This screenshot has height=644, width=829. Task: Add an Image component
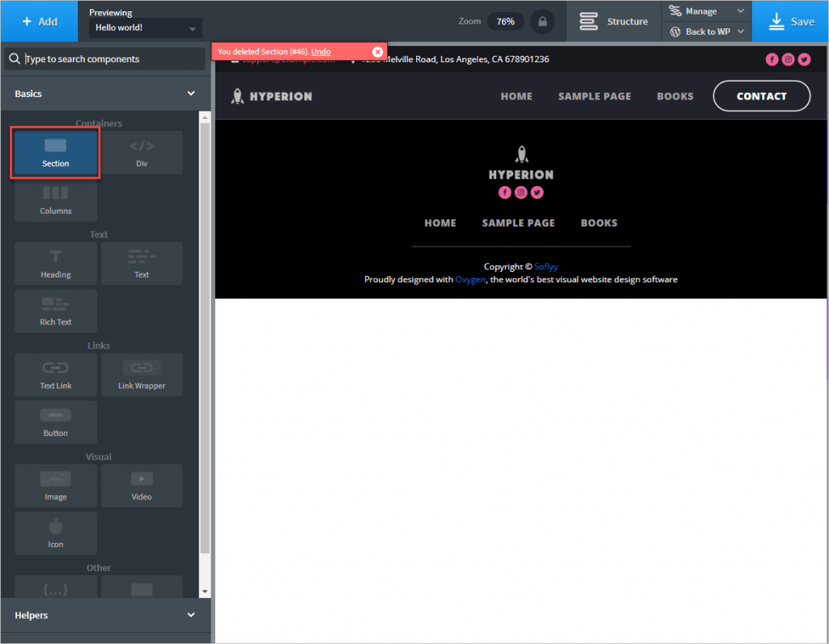coord(55,485)
